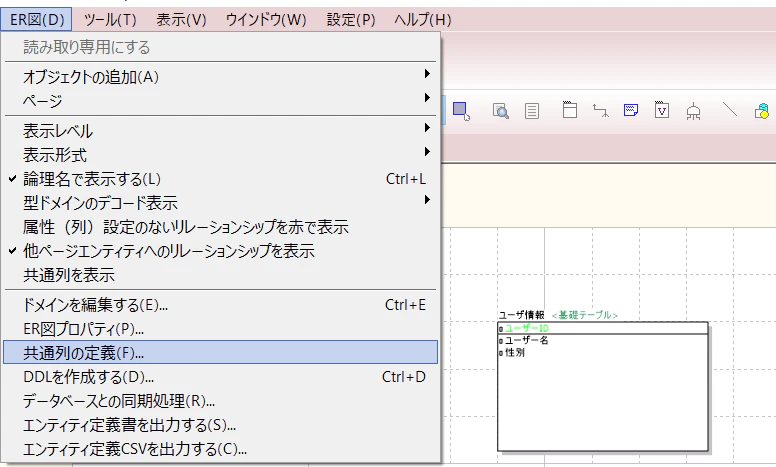Click the database shape icon with yellow circle

tap(762, 111)
